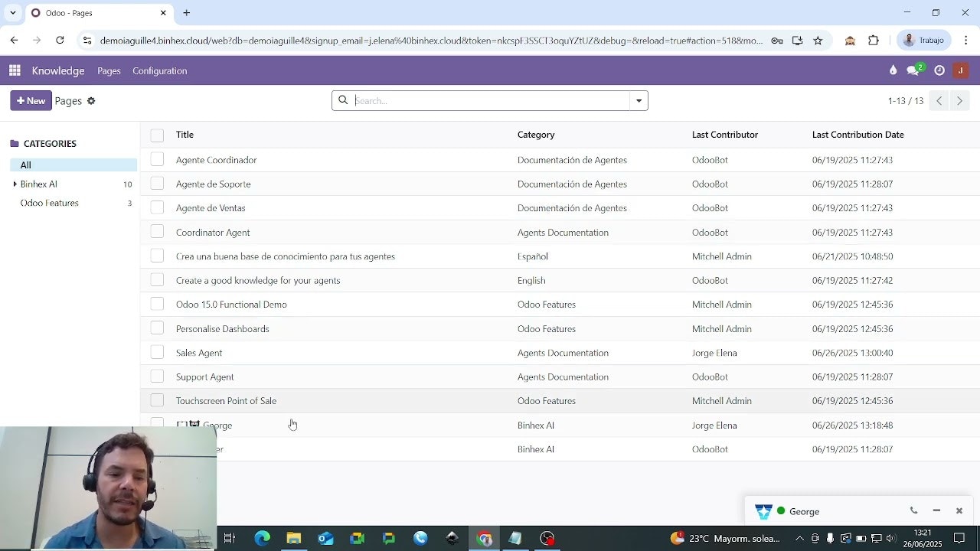Open Task View on the taskbar
The height and width of the screenshot is (551, 980).
(229, 538)
